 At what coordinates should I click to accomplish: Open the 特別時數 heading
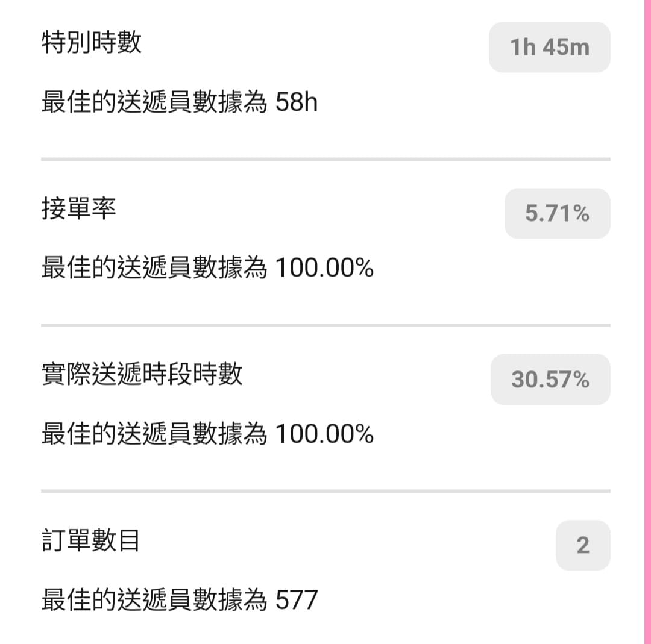(x=92, y=42)
